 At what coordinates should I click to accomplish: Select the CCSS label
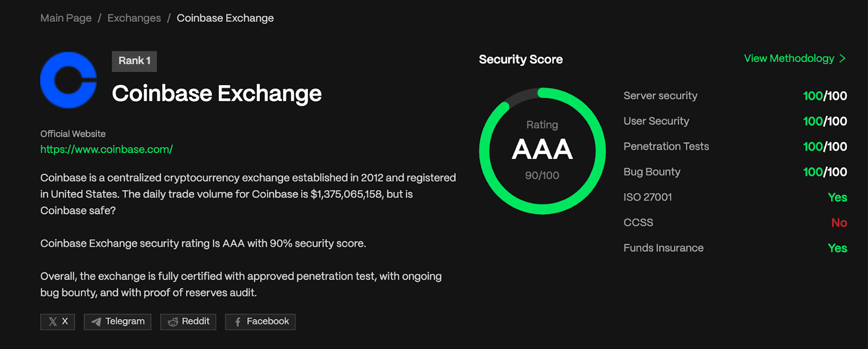pyautogui.click(x=639, y=223)
